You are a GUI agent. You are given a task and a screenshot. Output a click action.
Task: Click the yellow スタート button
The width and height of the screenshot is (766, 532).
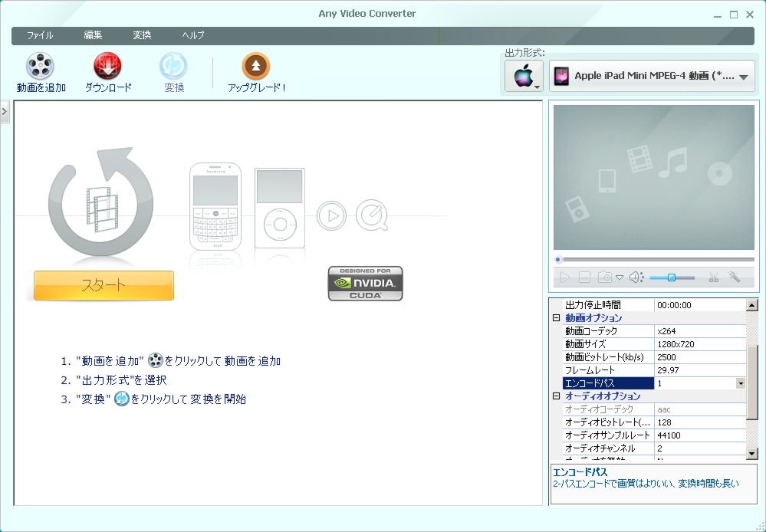click(104, 285)
